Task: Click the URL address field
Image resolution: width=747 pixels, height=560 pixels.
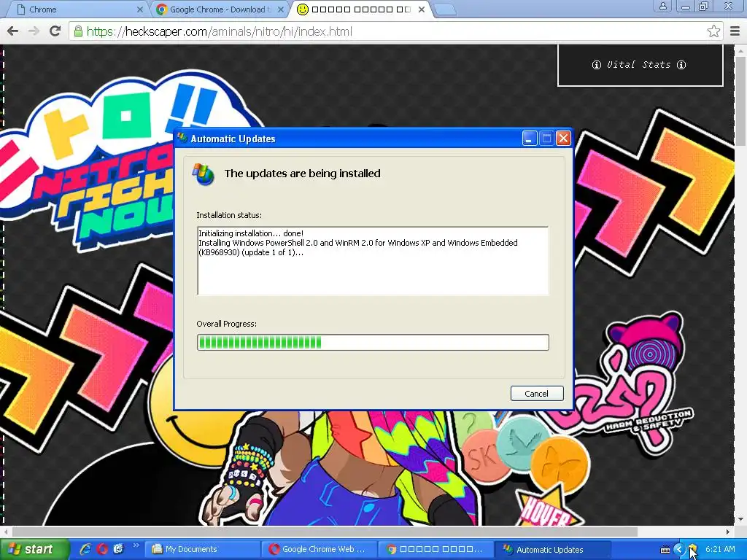Action: click(395, 31)
